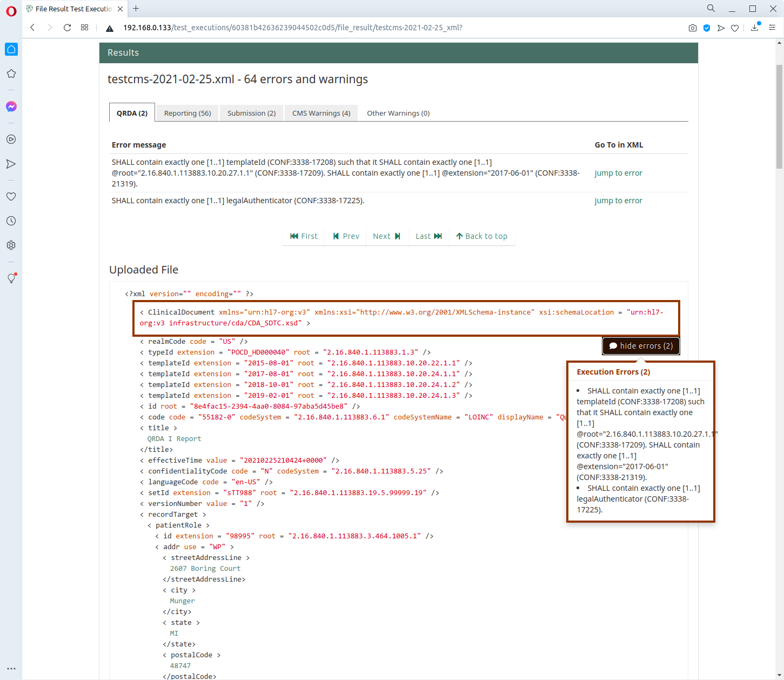
Task: Open the downloads icon
Action: (755, 28)
